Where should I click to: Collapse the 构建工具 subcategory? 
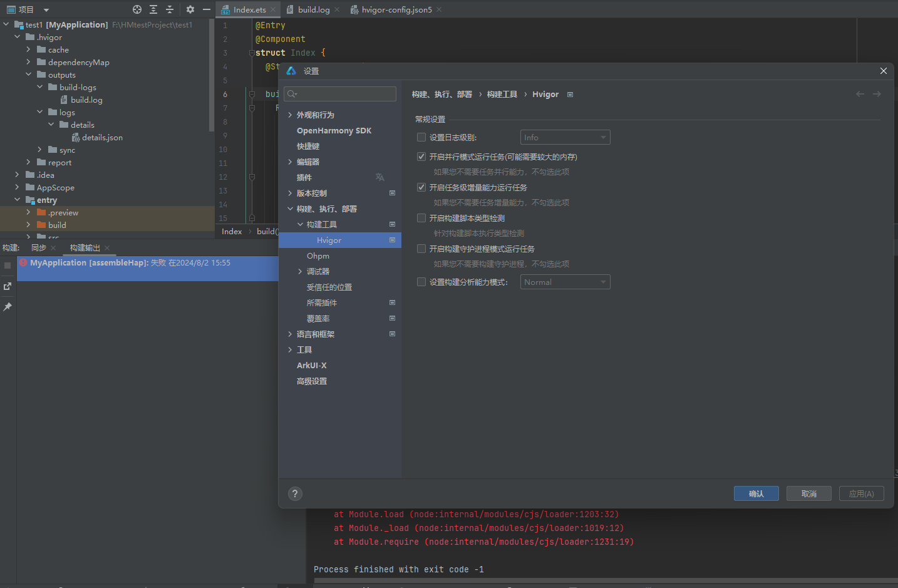300,224
